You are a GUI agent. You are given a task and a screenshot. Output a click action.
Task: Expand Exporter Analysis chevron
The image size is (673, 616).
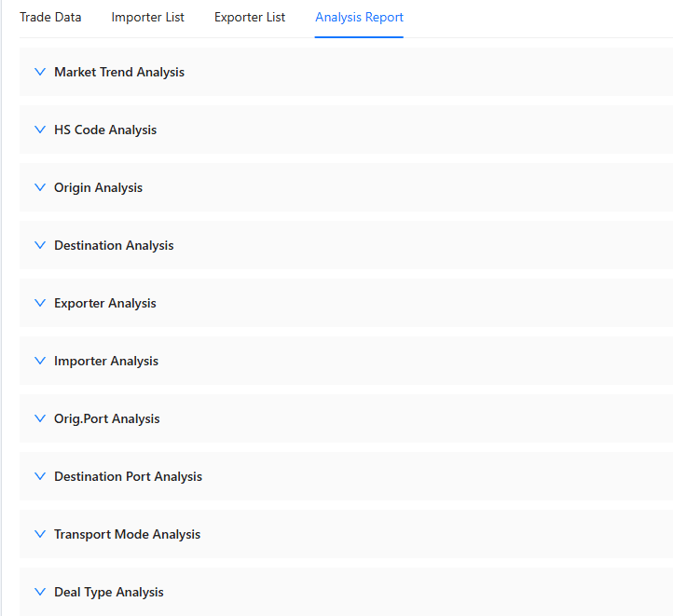40,303
